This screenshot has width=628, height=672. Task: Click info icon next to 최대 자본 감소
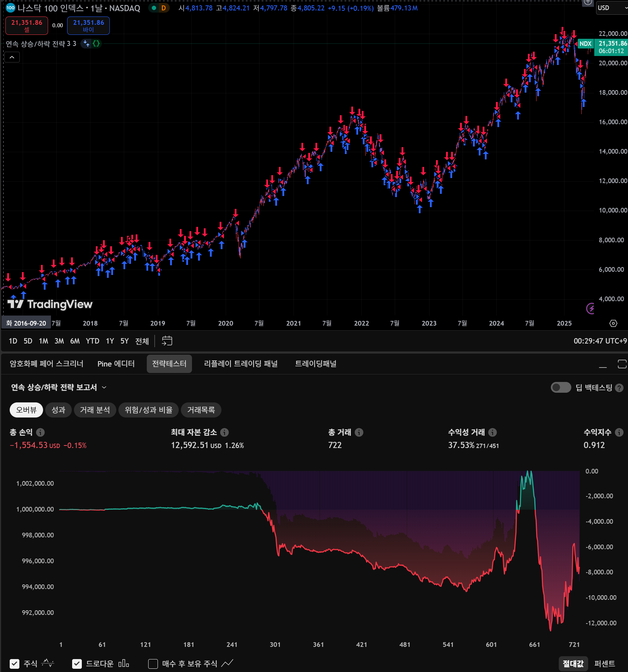224,432
